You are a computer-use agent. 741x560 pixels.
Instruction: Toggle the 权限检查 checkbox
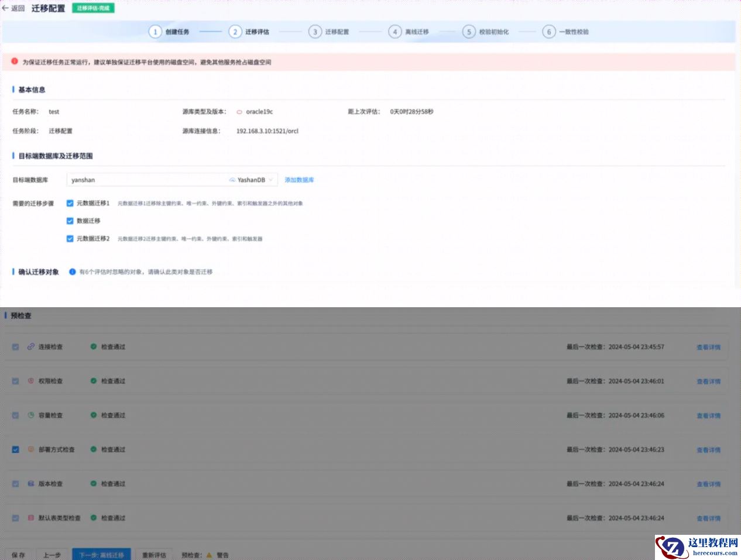(16, 381)
